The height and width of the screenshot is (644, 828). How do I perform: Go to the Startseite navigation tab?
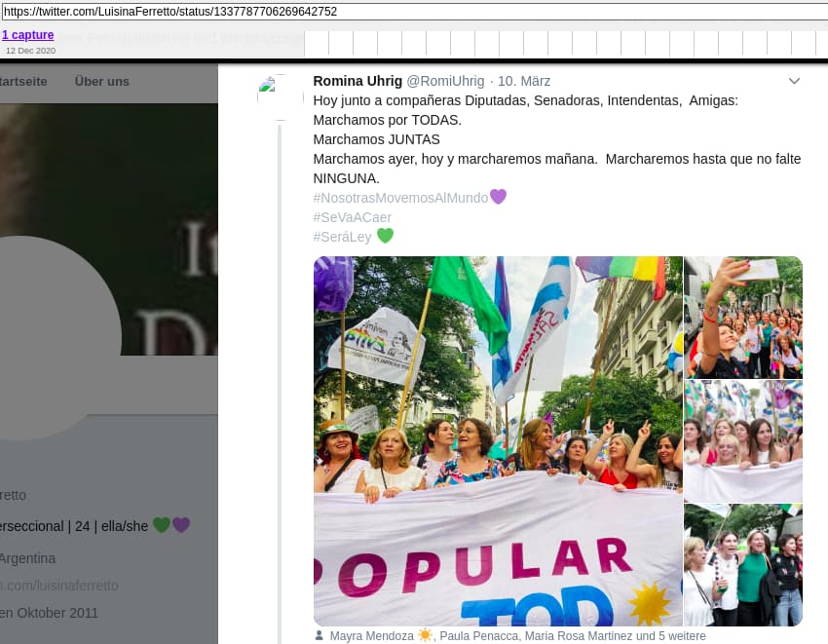[23, 82]
